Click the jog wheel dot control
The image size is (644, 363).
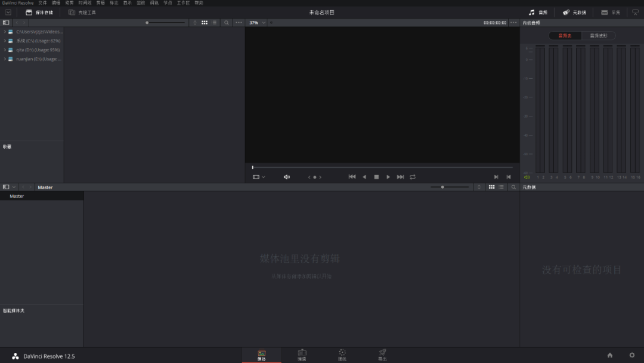(x=315, y=177)
